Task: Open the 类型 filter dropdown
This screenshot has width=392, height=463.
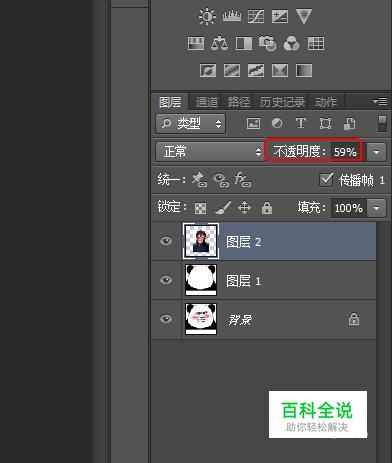Action: pyautogui.click(x=190, y=124)
